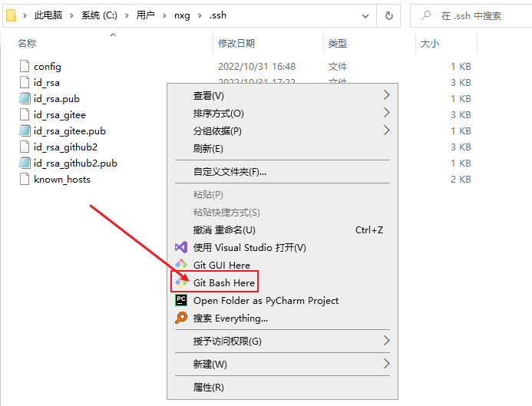Click the config file icon
532x406 pixels.
[x=25, y=66]
